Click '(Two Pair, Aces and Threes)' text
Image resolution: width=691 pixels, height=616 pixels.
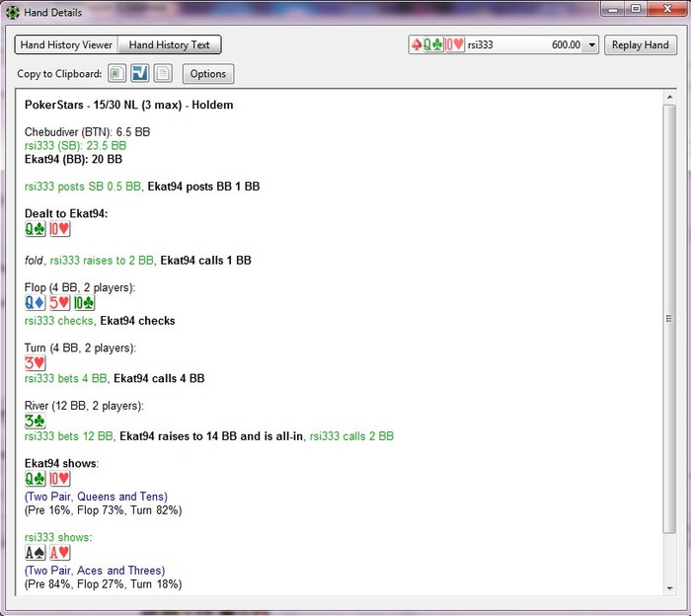[x=95, y=571]
